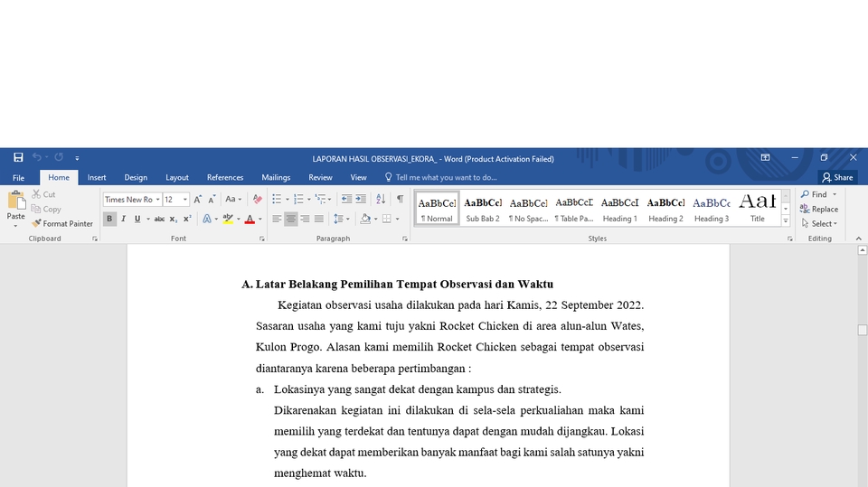Sort the selected text alphabetically
Viewport: 868px width, 487px height.
pyautogui.click(x=381, y=199)
